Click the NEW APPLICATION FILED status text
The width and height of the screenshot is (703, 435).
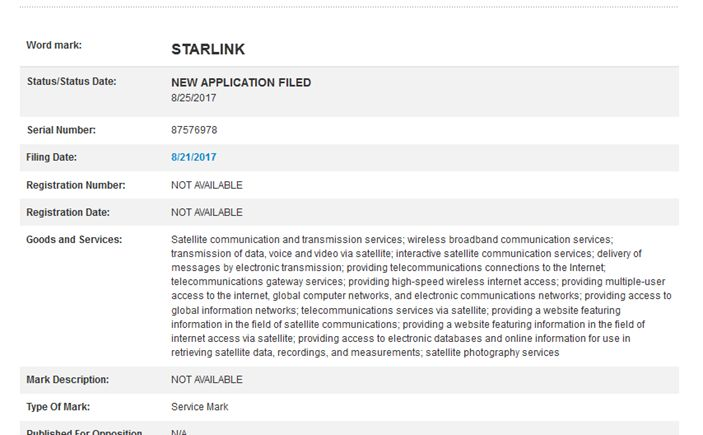[241, 83]
